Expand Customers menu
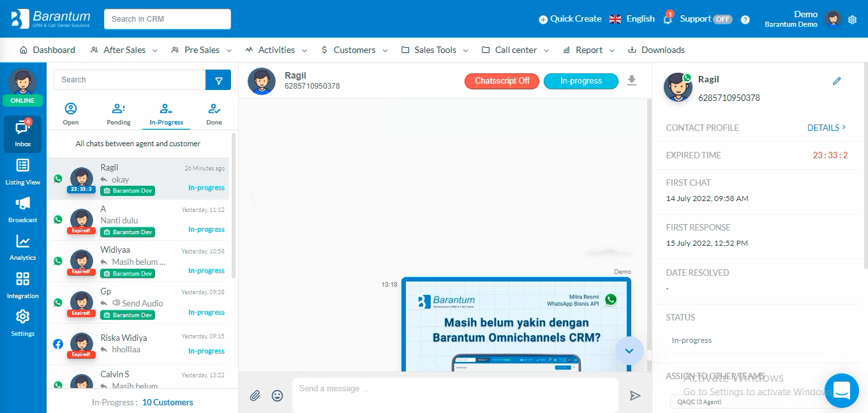This screenshot has width=868, height=413. (x=354, y=50)
